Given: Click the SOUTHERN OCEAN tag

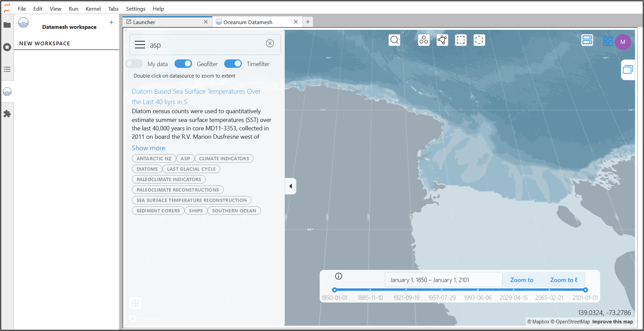Looking at the screenshot, I should (x=234, y=211).
